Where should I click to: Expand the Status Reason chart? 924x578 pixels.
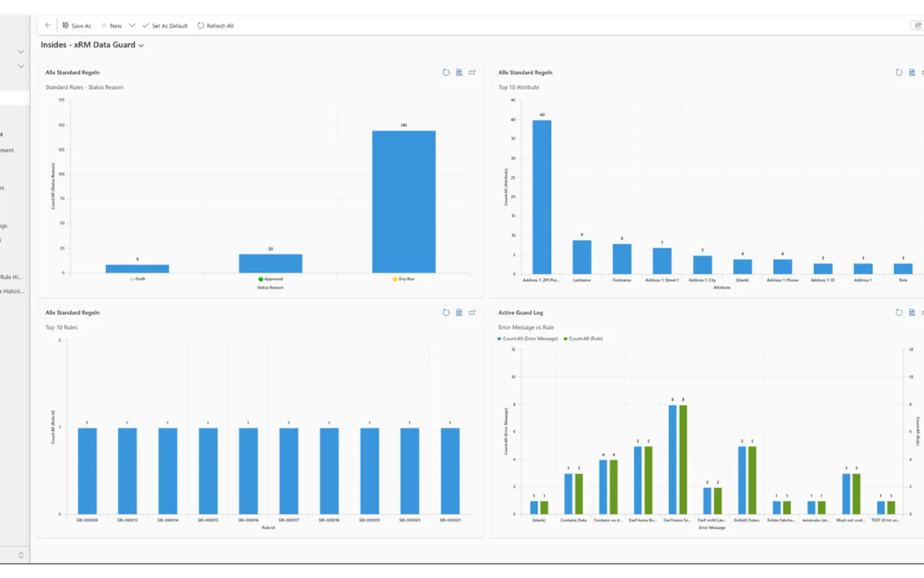(472, 72)
